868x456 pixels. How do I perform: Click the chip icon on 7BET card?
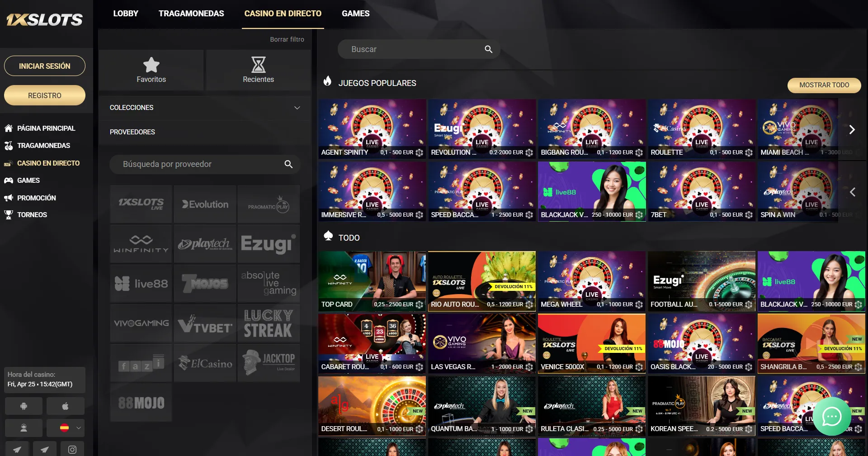[x=749, y=215]
